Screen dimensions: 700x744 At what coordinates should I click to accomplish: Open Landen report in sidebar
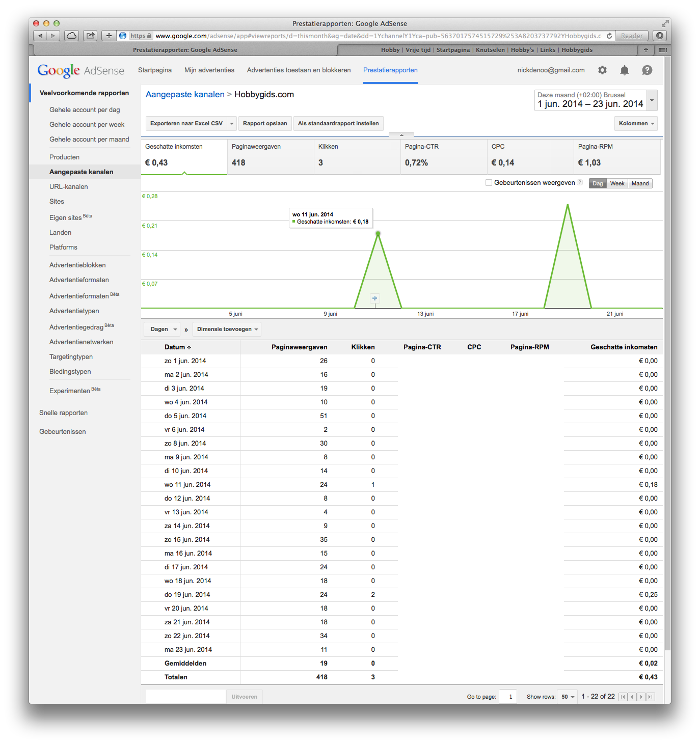pyautogui.click(x=60, y=233)
